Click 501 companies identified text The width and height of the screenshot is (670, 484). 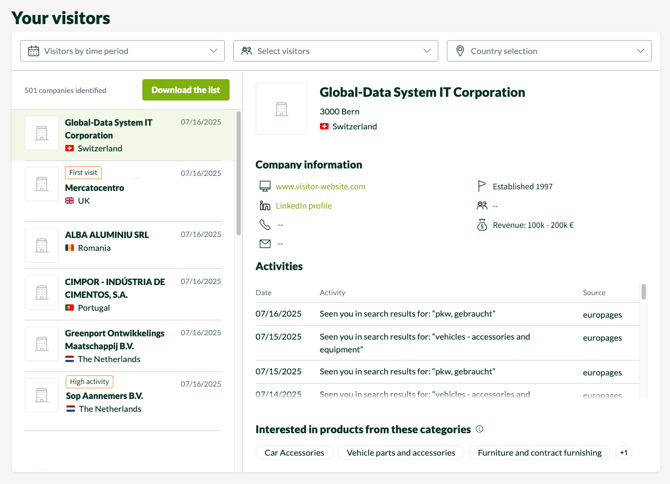point(65,90)
